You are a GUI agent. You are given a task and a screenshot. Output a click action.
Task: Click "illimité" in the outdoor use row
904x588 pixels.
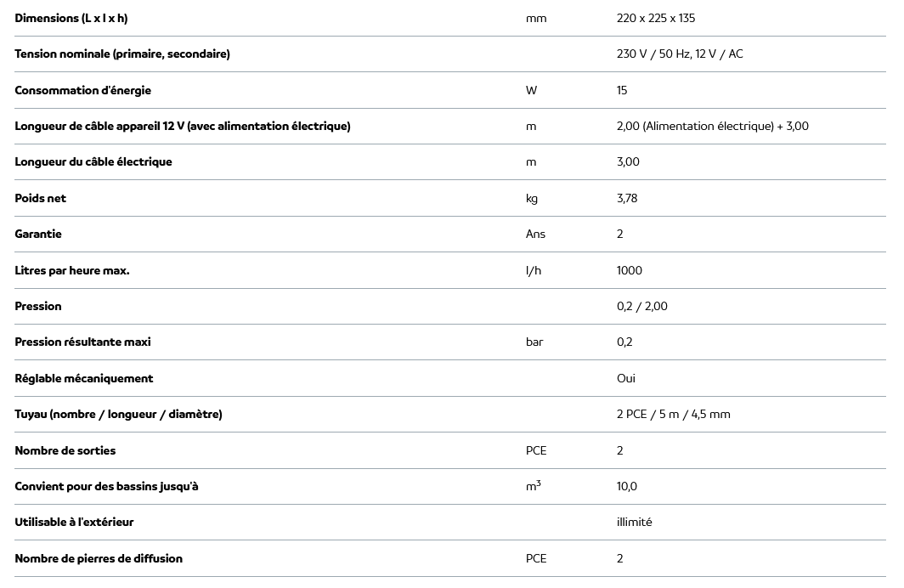(x=635, y=523)
